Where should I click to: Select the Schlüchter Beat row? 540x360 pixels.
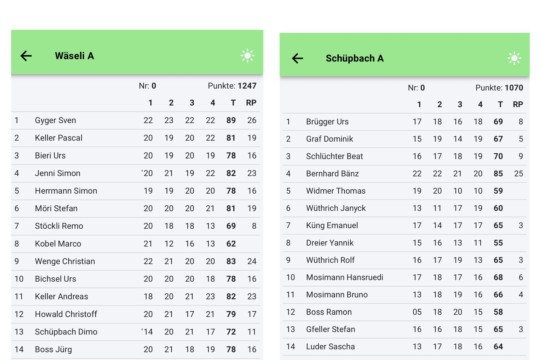pos(405,156)
